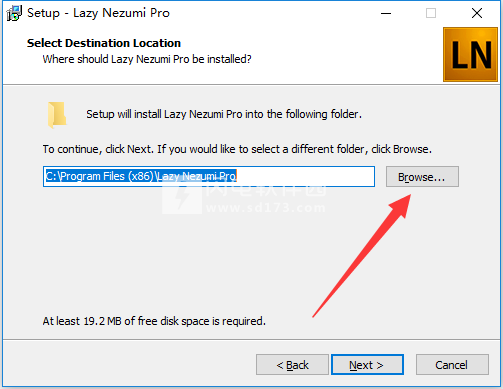Go to the next setup step
503x389 pixels.
tap(367, 365)
